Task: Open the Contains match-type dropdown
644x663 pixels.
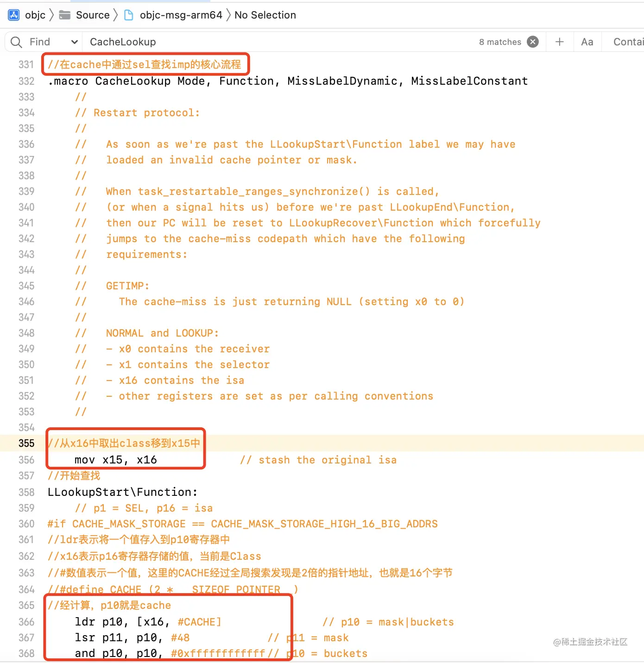Action: tap(628, 42)
